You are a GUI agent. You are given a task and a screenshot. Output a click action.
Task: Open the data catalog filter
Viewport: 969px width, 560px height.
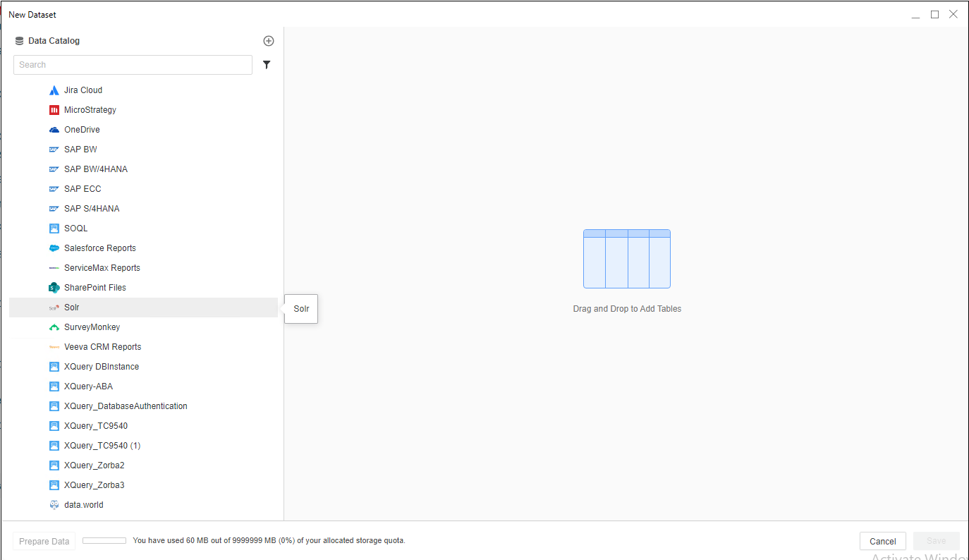pyautogui.click(x=267, y=65)
